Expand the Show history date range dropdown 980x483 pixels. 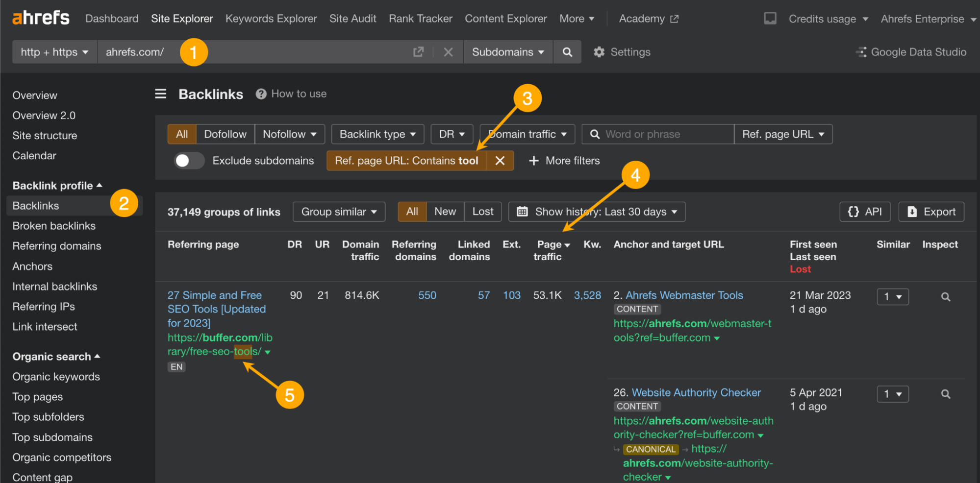point(596,212)
